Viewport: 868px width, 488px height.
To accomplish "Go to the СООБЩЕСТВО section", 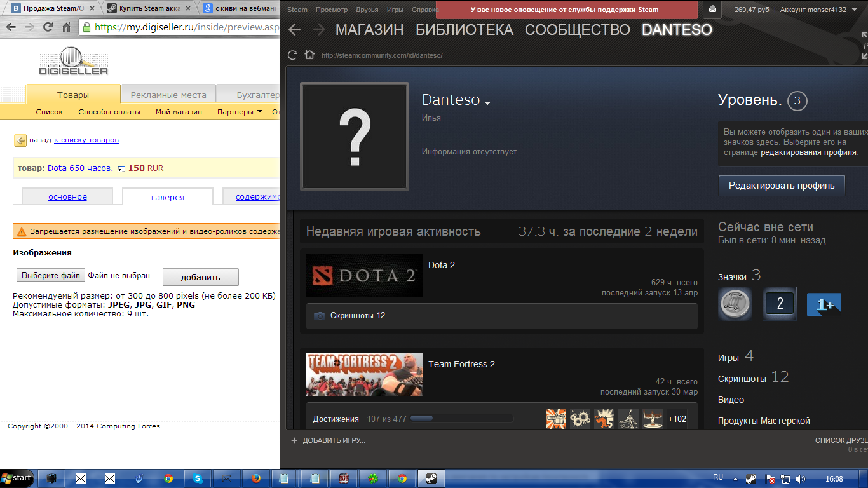I will click(578, 30).
